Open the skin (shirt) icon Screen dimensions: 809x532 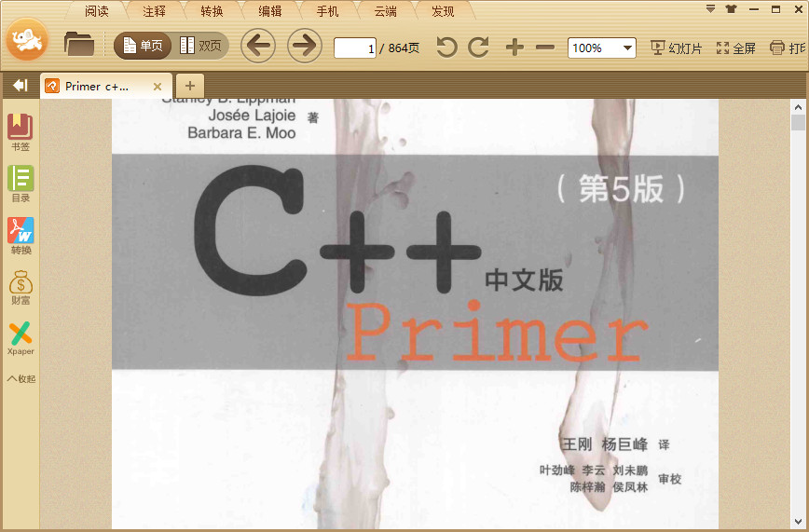[731, 8]
